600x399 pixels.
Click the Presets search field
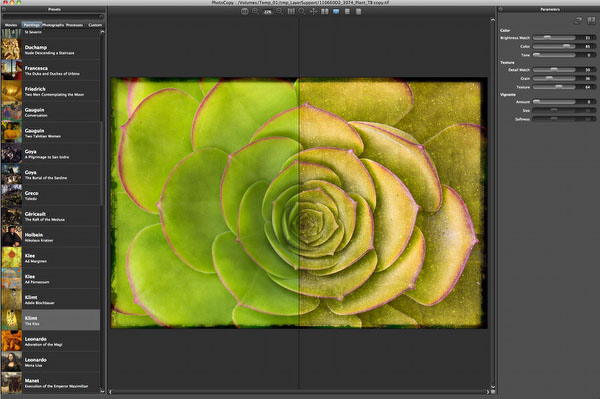(53, 17)
